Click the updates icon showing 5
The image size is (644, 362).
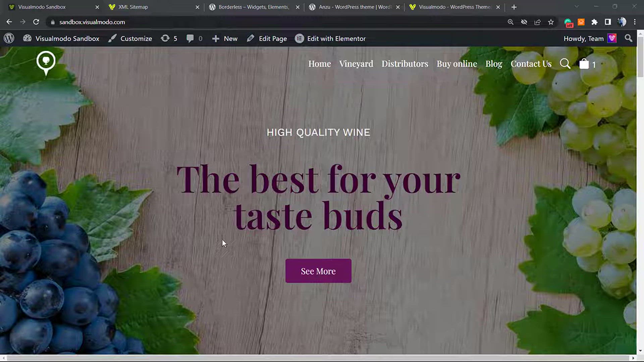click(x=169, y=39)
